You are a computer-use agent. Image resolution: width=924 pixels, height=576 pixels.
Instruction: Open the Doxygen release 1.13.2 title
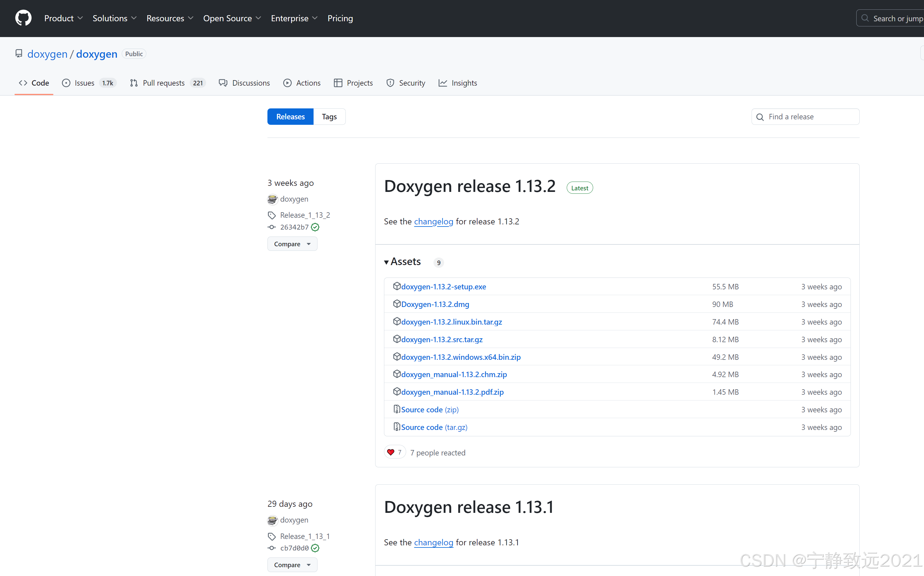[470, 186]
